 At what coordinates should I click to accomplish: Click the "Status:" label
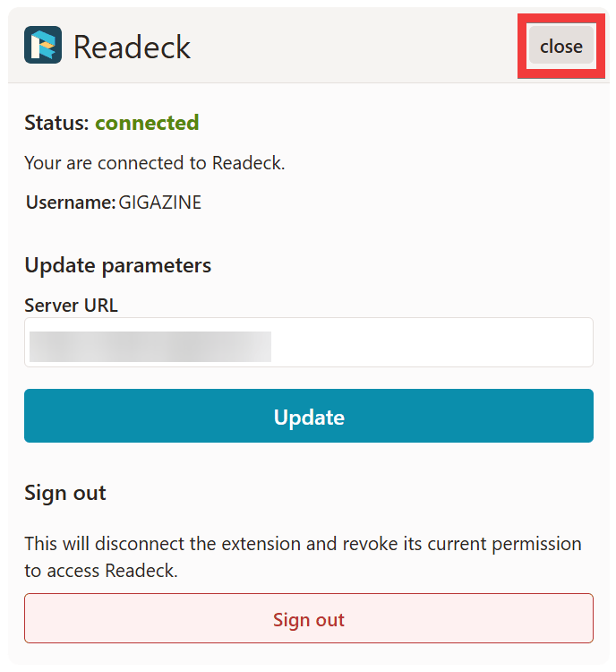(x=56, y=123)
